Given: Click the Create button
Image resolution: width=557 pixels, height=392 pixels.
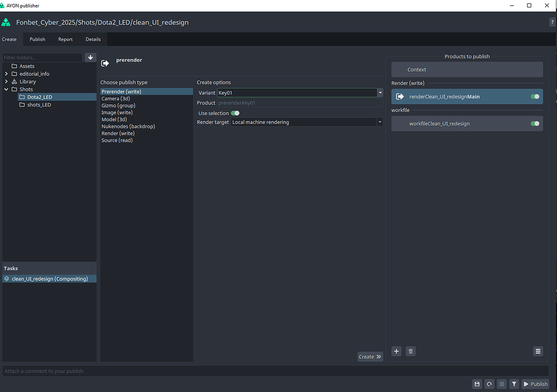Looking at the screenshot, I should click(370, 356).
